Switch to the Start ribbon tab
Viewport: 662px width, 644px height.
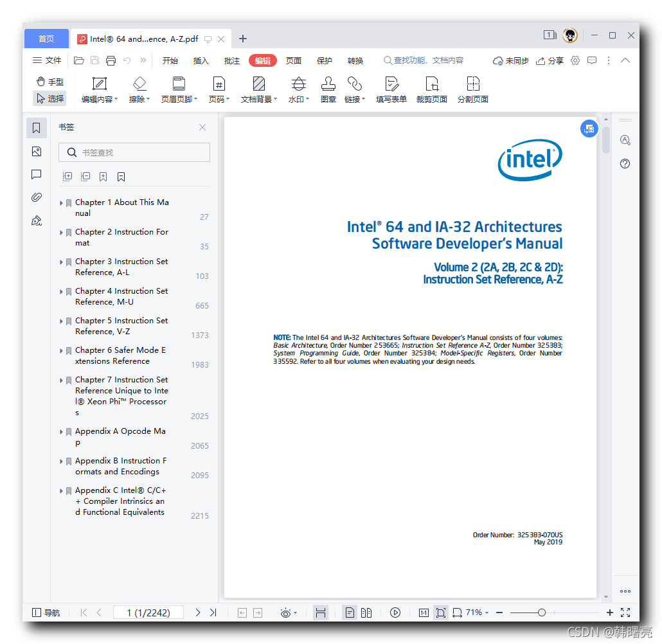(170, 61)
